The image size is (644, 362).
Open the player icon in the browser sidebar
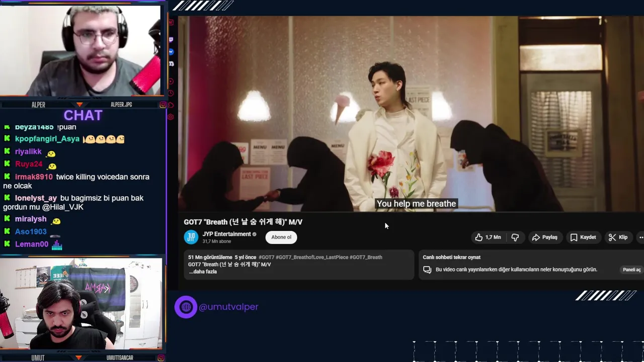pos(171,81)
